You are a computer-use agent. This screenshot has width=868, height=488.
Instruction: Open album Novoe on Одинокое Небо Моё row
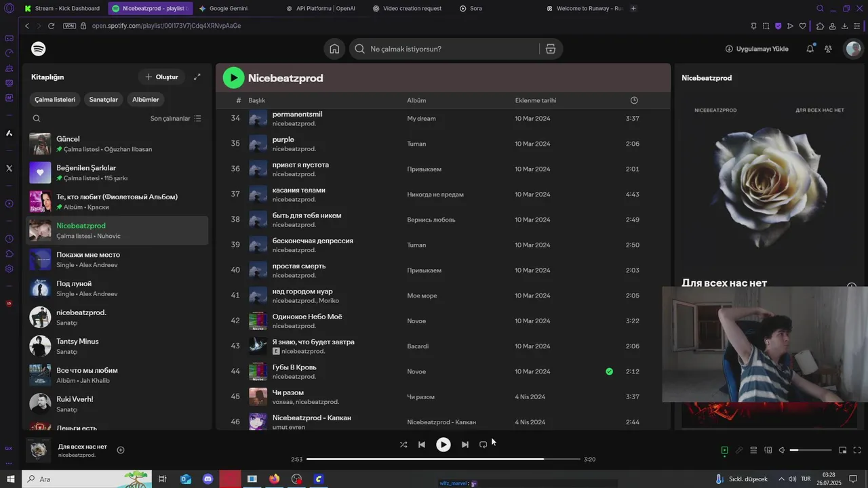[x=416, y=321]
